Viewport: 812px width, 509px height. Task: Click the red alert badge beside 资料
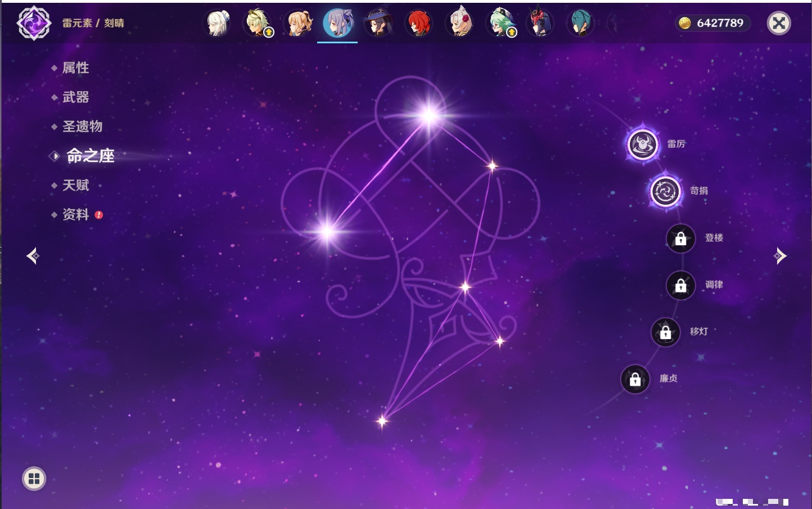pos(99,215)
